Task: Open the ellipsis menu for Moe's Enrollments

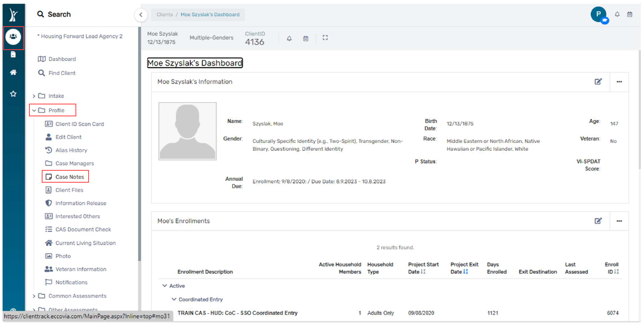Action: 619,221
